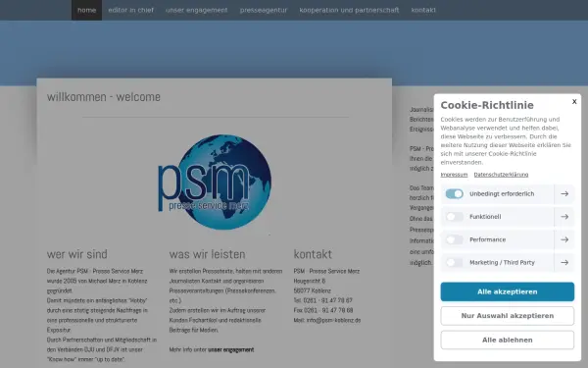This screenshot has width=588, height=368.
Task: Open editor in chief menu item
Action: pyautogui.click(x=131, y=10)
